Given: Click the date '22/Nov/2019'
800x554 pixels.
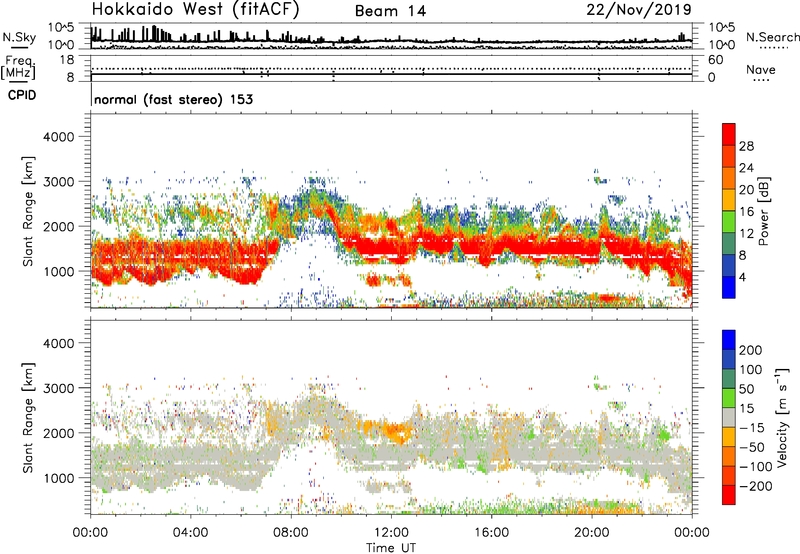Looking at the screenshot, I should click(x=639, y=10).
